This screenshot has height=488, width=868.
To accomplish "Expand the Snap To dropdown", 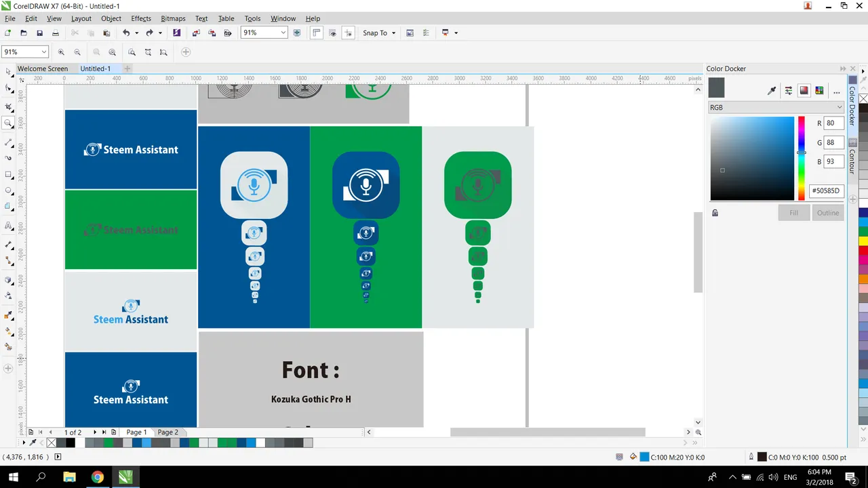I will 393,33.
